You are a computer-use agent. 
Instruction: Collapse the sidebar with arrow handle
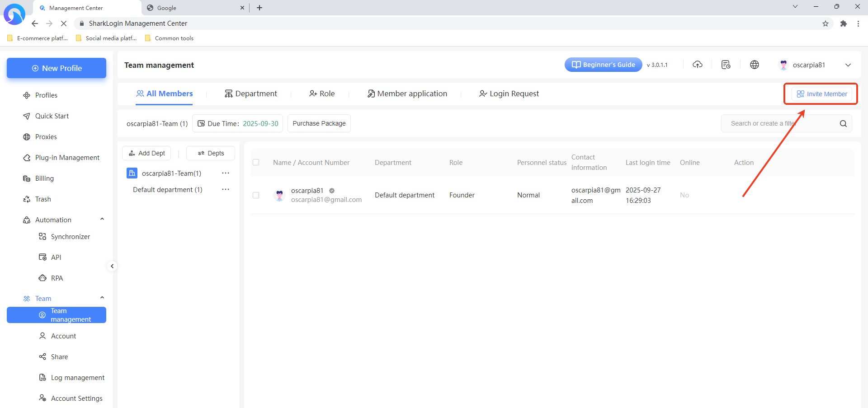[112, 266]
